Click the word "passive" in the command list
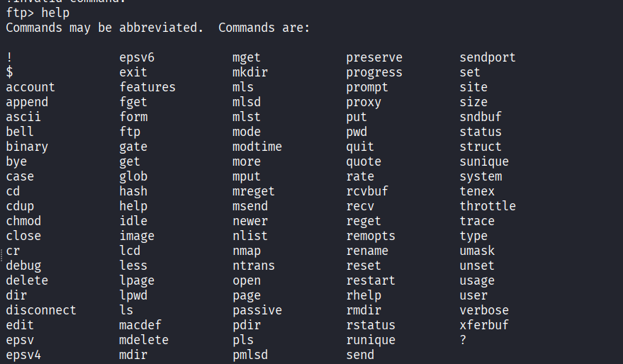 point(257,310)
